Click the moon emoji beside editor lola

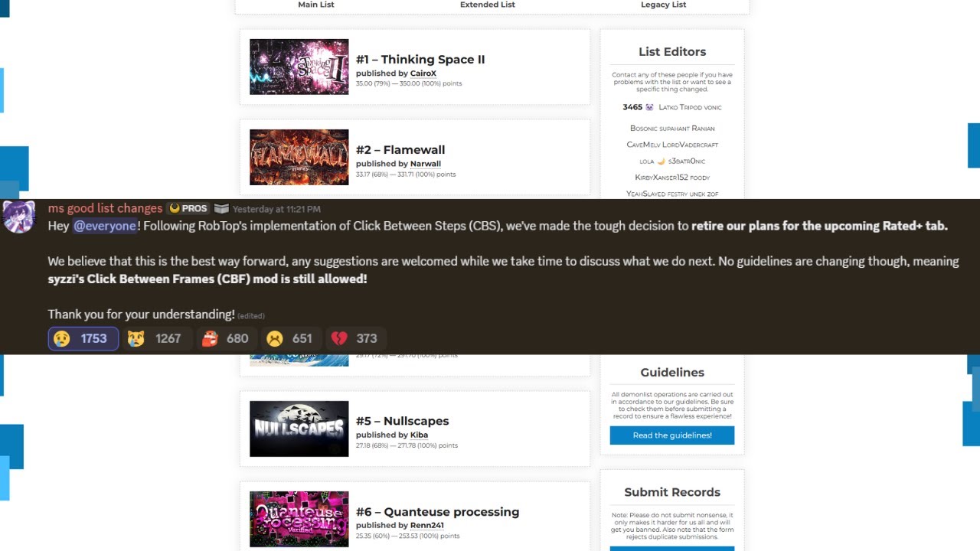(x=661, y=161)
